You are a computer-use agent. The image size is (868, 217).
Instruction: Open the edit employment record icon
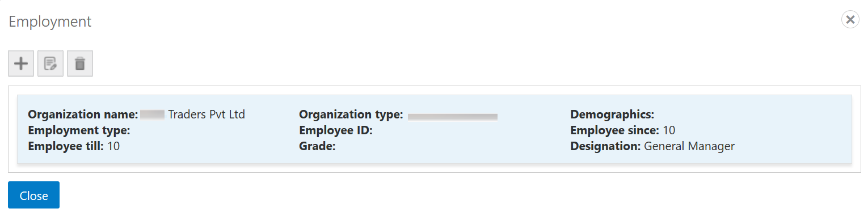click(x=50, y=63)
